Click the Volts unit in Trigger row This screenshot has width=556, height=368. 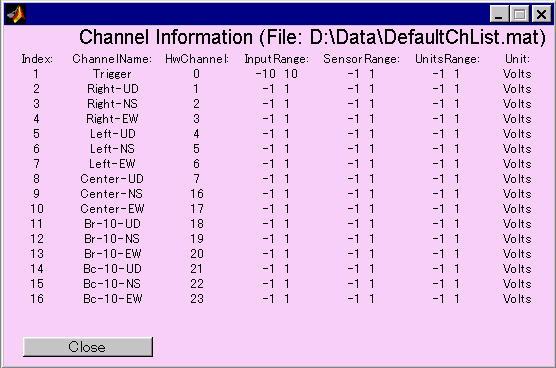517,74
